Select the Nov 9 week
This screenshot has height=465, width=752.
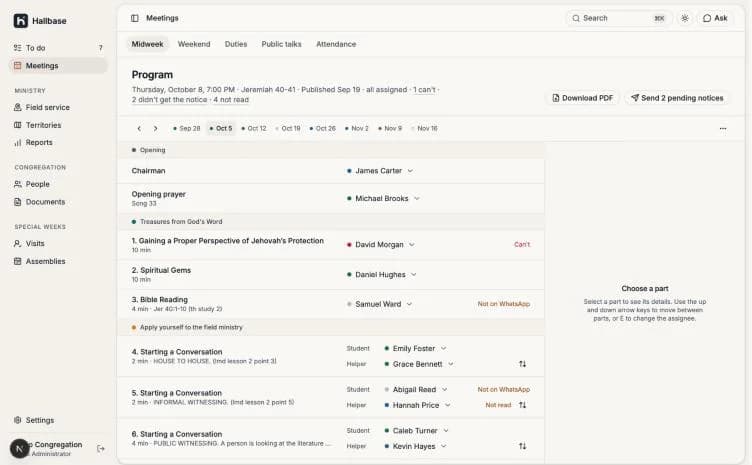coord(390,128)
